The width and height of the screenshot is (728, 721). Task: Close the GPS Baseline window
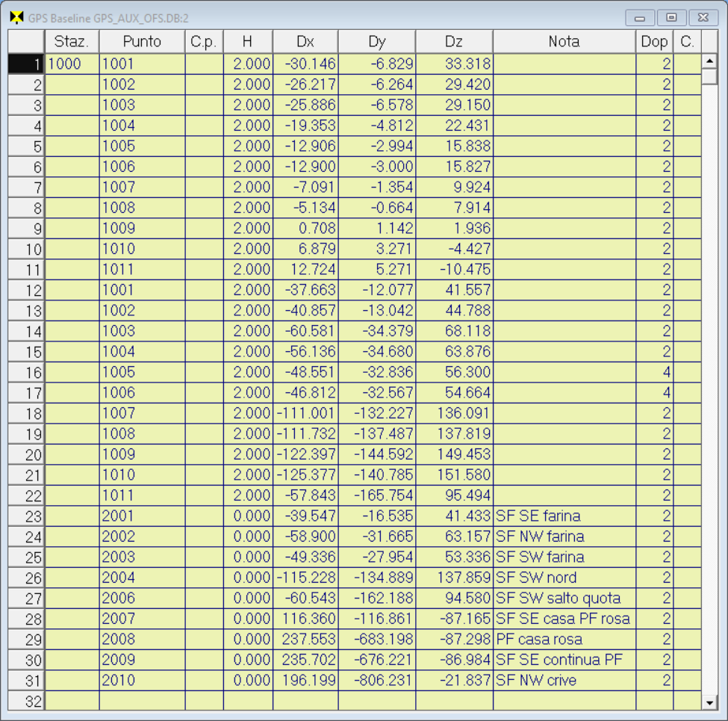(703, 18)
